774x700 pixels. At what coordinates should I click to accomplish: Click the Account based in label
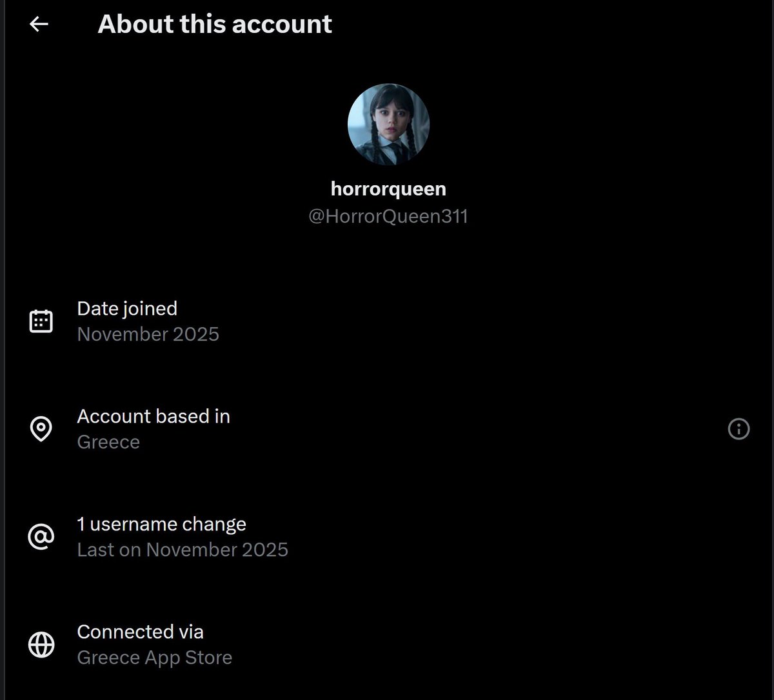(x=154, y=416)
